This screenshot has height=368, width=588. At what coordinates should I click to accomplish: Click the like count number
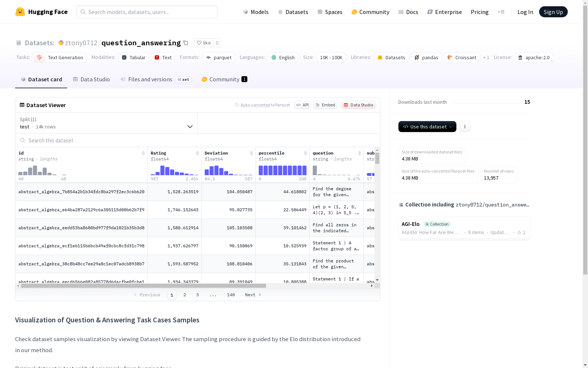point(217,43)
